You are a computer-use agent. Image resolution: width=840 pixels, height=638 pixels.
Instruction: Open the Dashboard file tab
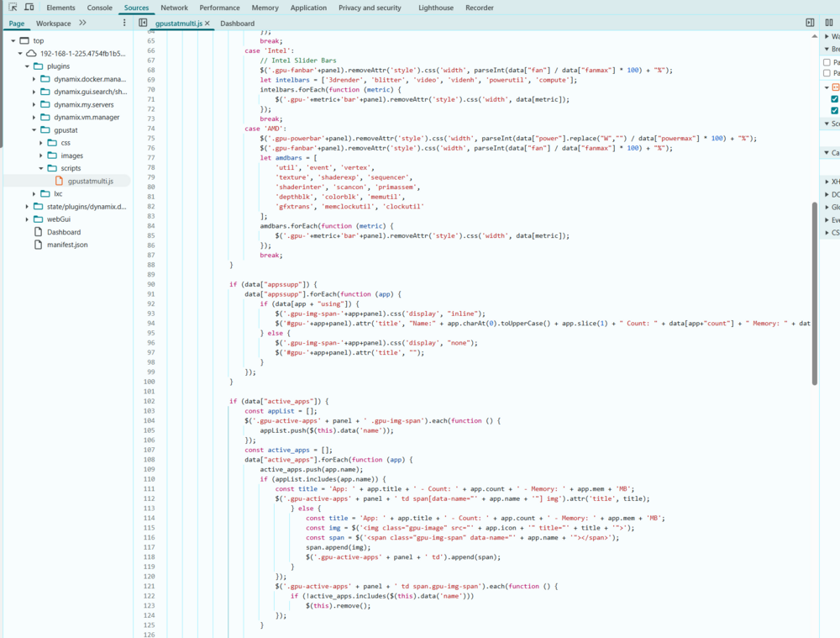[x=238, y=24]
